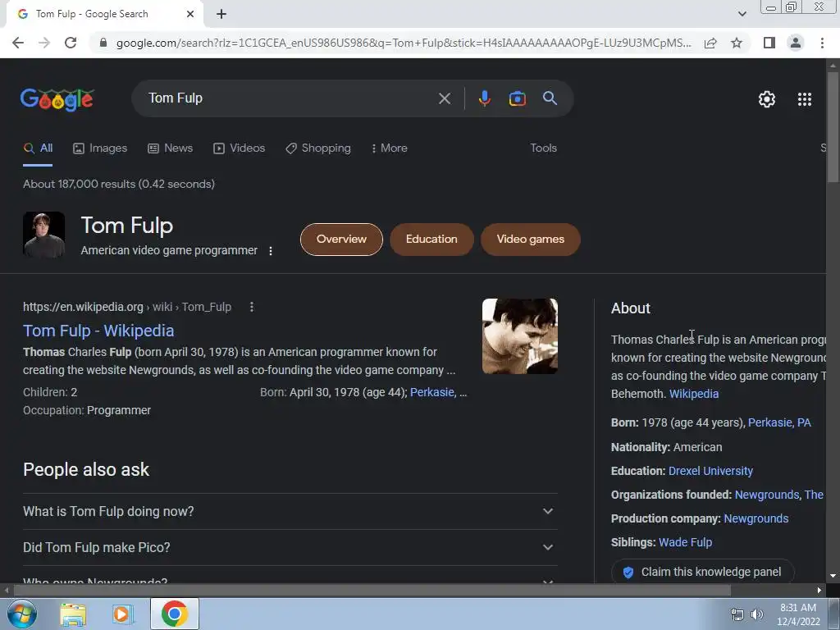Open the network icon in system tray
Image resolution: width=840 pixels, height=630 pixels.
tap(737, 614)
